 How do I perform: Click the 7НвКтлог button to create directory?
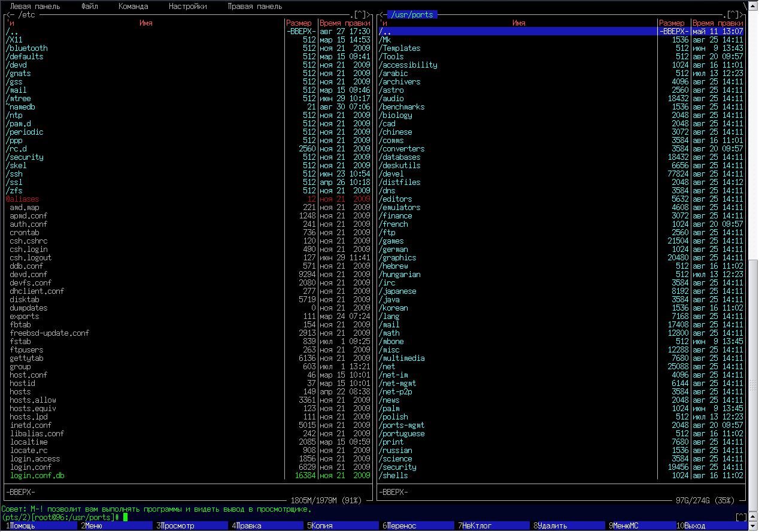point(476,526)
